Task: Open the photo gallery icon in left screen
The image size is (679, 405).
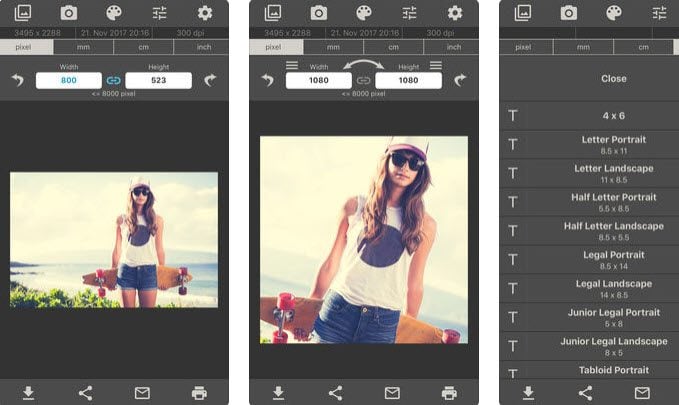Action: click(23, 13)
